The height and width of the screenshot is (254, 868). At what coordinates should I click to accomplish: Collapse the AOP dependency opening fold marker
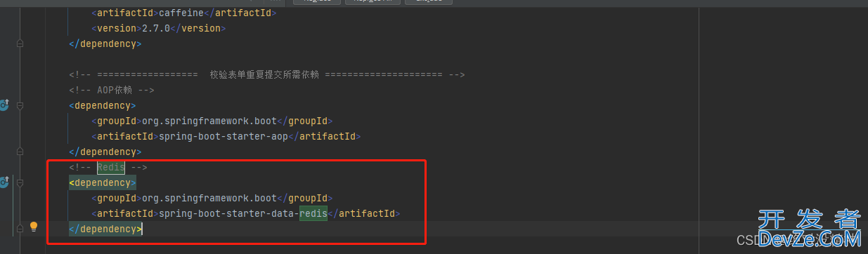tap(20, 105)
